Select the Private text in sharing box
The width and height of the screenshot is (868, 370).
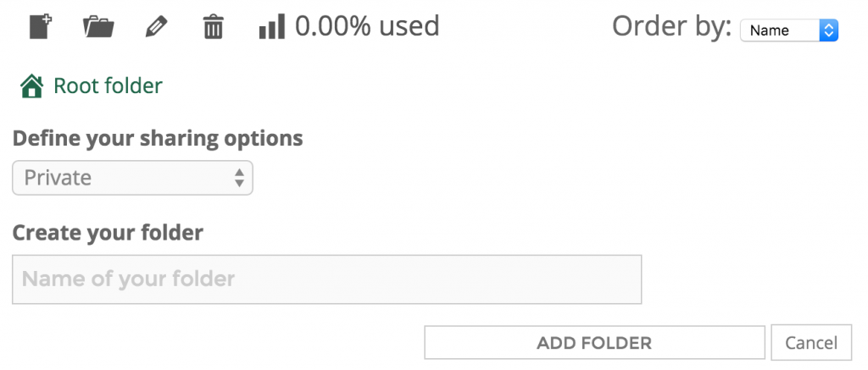(x=58, y=178)
